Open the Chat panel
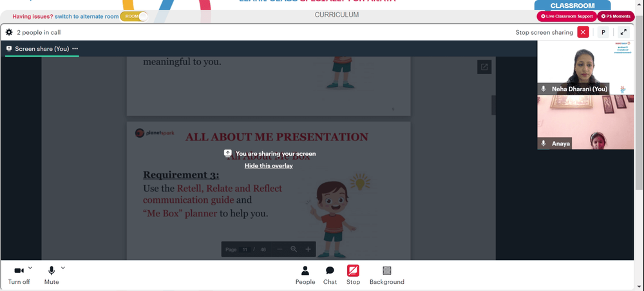This screenshot has width=644, height=291. point(330,275)
